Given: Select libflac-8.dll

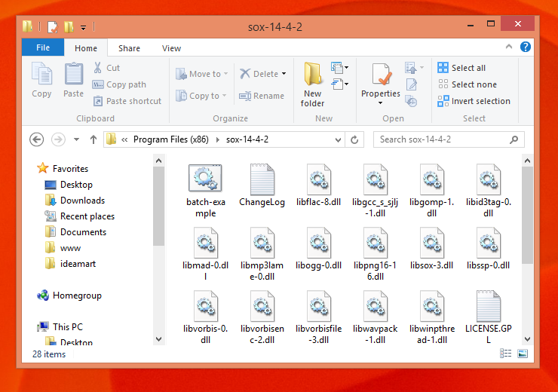Looking at the screenshot, I should click(x=318, y=185).
